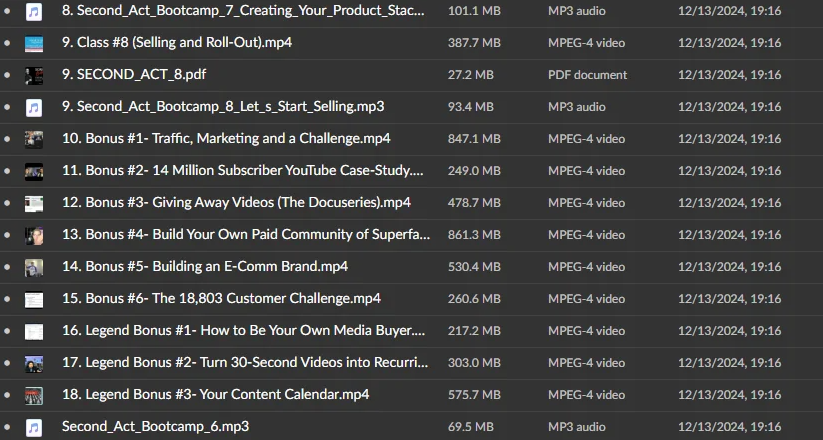Click the 847.1 MB size entry
Screen dimensions: 823x440
[x=474, y=139]
